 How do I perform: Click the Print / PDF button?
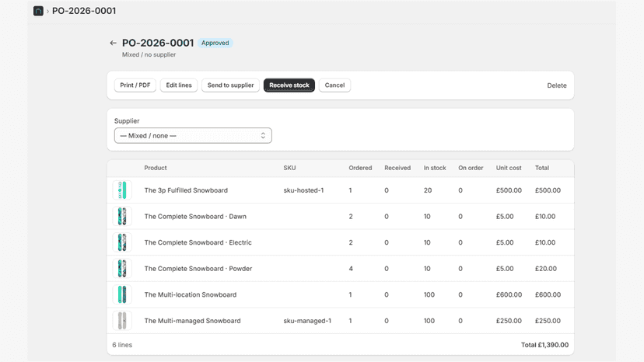pos(135,85)
